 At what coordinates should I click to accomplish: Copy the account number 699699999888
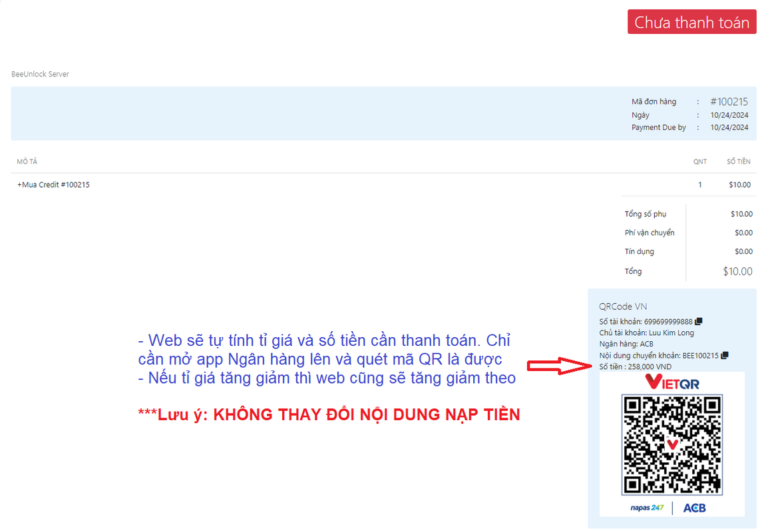[x=699, y=321]
